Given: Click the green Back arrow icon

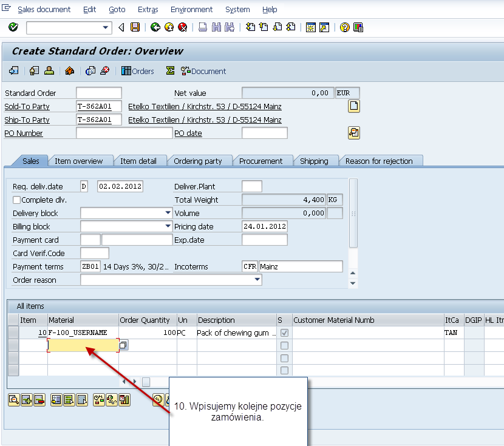Looking at the screenshot, I should point(155,27).
